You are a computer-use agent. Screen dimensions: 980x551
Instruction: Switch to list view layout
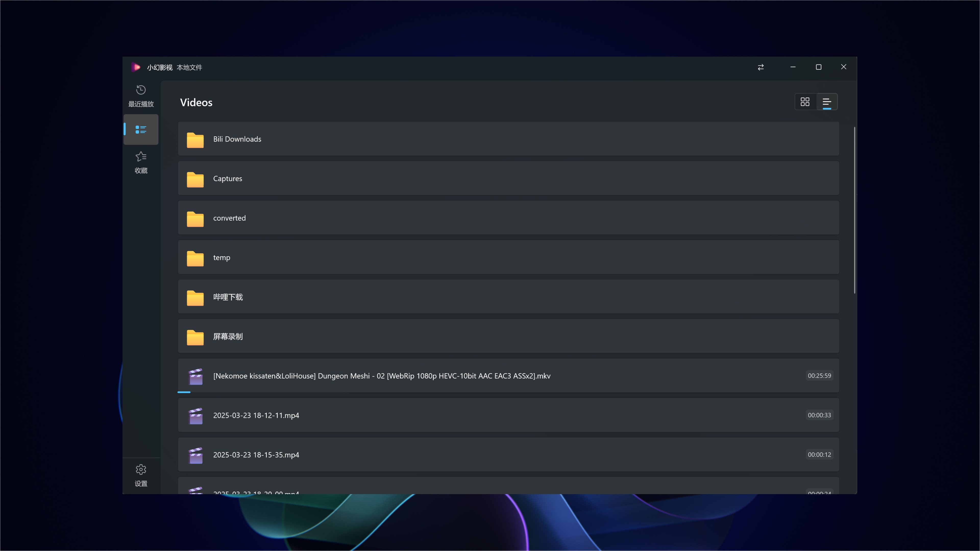pos(827,102)
